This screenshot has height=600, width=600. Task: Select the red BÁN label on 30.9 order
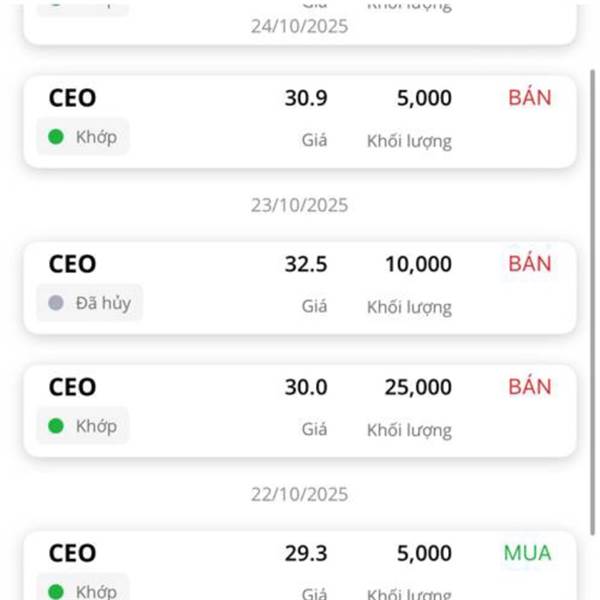point(530,98)
